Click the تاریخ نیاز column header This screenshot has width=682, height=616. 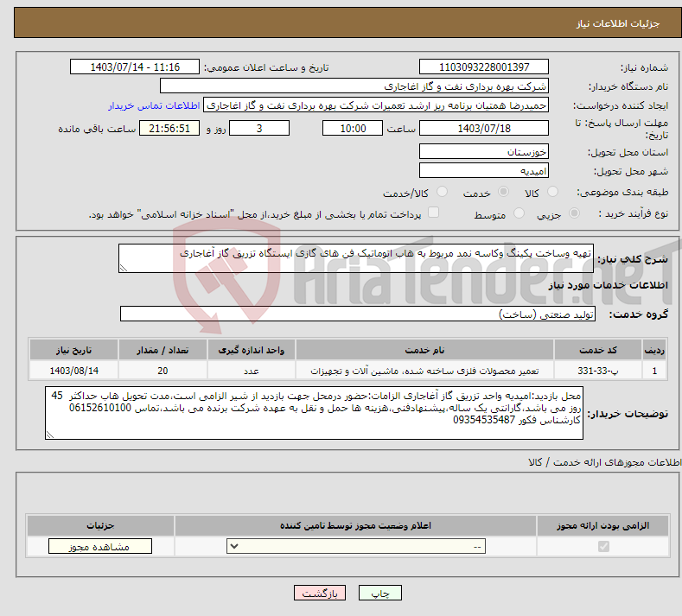click(x=74, y=350)
